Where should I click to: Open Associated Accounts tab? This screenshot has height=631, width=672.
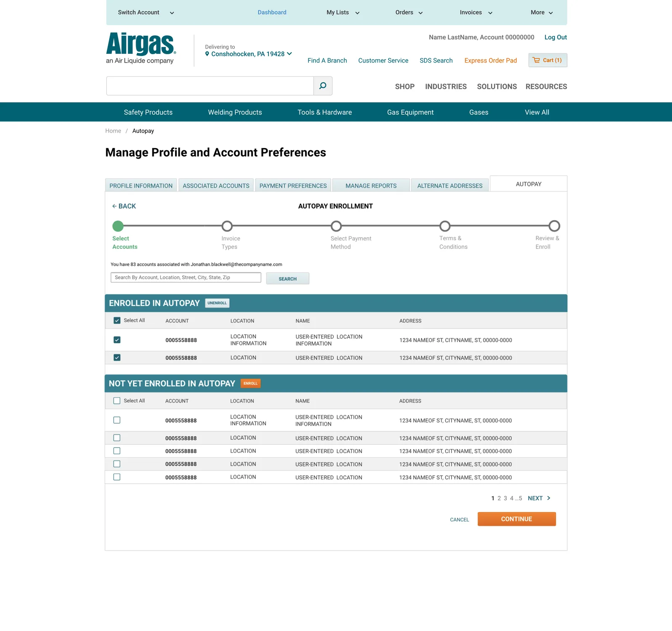coord(216,186)
